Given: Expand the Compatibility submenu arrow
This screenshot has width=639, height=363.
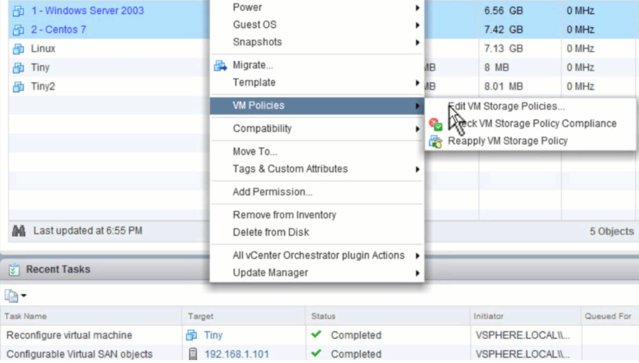Looking at the screenshot, I should pyautogui.click(x=417, y=129).
